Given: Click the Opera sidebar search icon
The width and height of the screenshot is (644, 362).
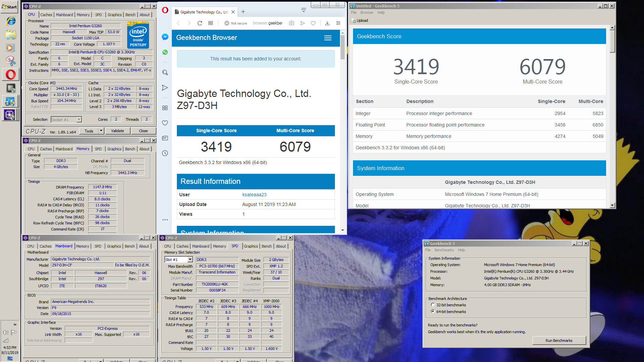Looking at the screenshot, I should click(x=165, y=72).
